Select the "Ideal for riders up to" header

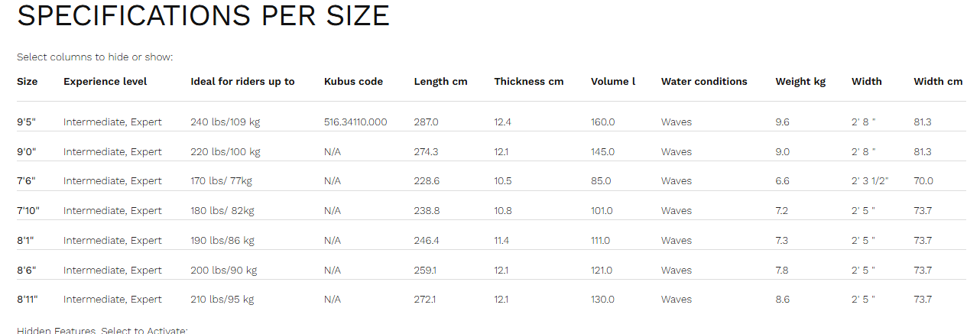coord(242,82)
